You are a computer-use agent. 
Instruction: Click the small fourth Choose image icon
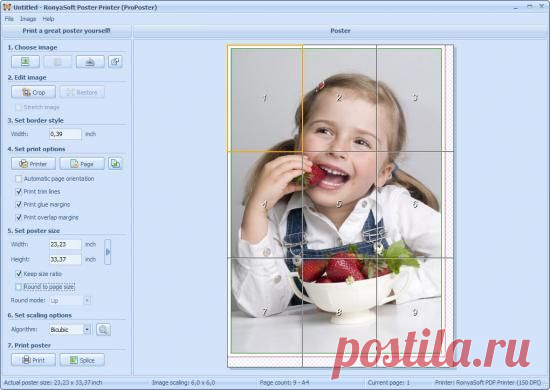[x=115, y=62]
